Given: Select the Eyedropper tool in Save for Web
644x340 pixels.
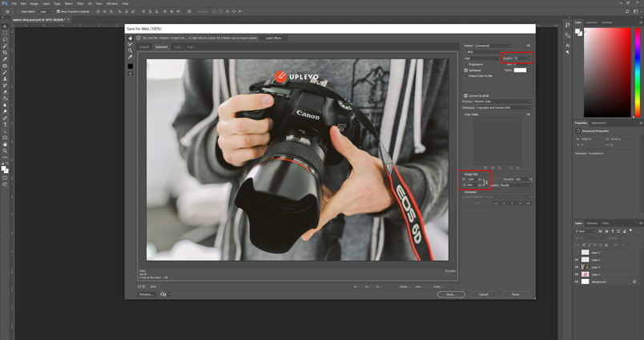Looking at the screenshot, I should pyautogui.click(x=131, y=57).
